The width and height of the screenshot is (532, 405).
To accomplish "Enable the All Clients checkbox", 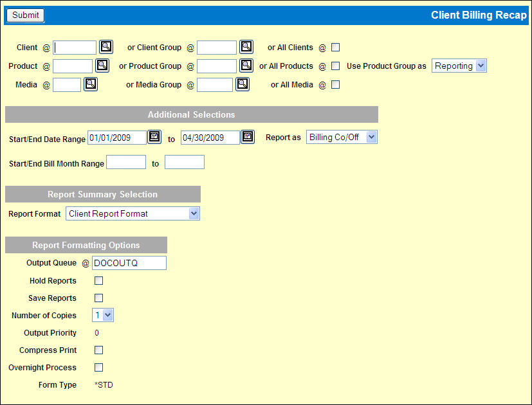I will pos(335,47).
